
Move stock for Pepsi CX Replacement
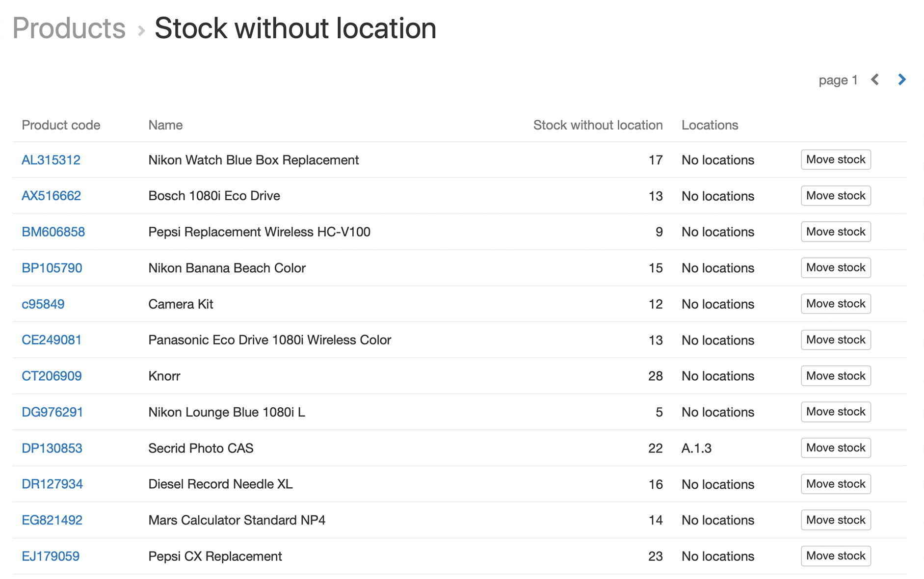click(x=836, y=556)
